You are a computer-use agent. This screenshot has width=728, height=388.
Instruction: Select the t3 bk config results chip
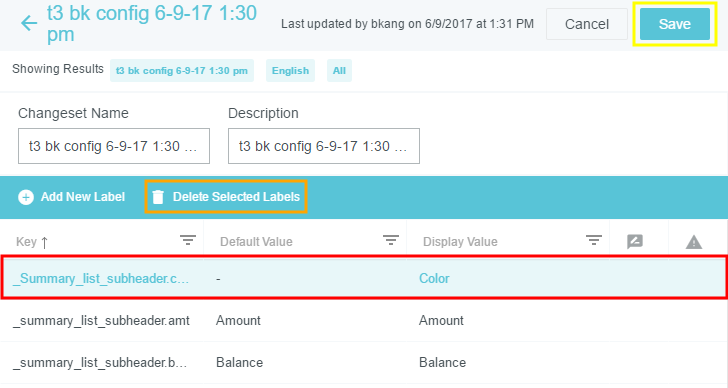point(182,71)
